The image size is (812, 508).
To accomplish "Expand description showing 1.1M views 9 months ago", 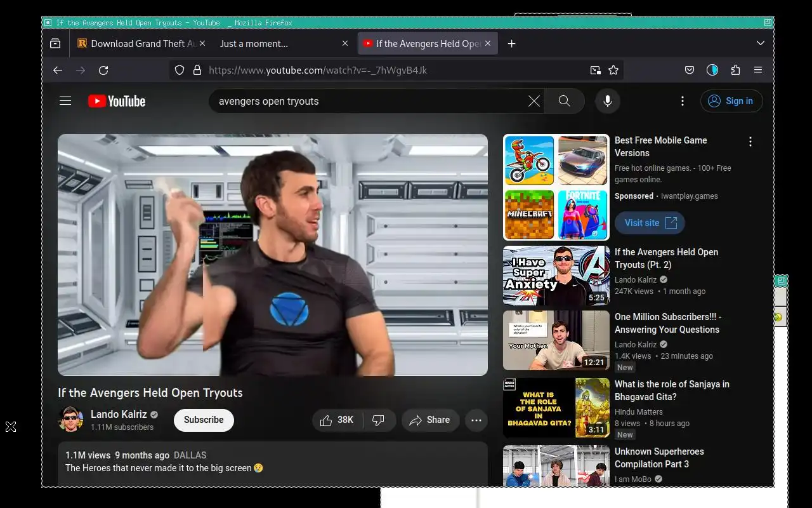I will point(273,464).
